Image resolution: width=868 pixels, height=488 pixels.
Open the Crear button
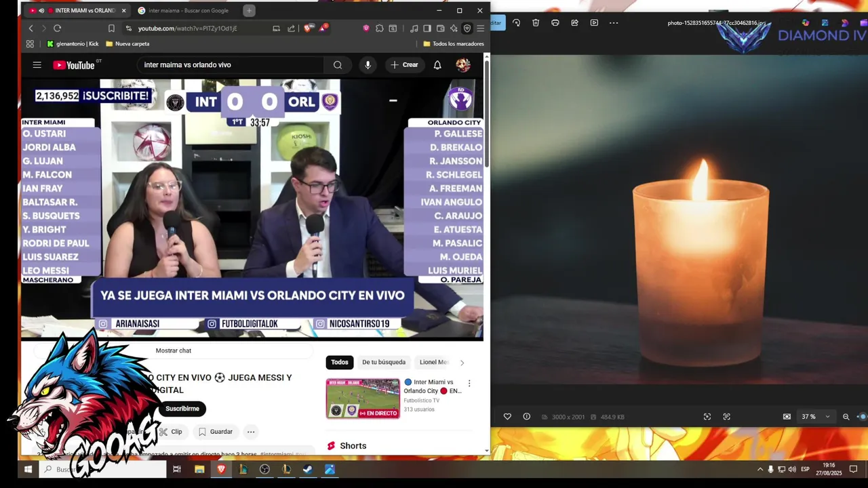pos(405,65)
